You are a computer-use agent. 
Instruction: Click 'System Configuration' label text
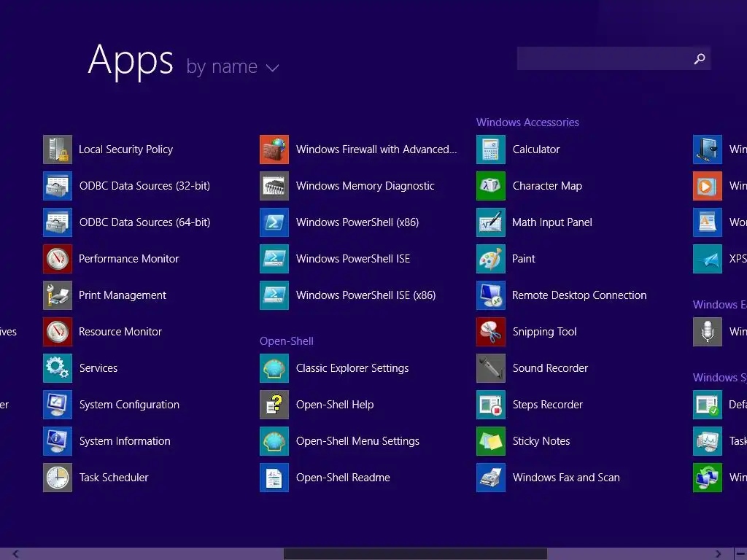pos(129,405)
